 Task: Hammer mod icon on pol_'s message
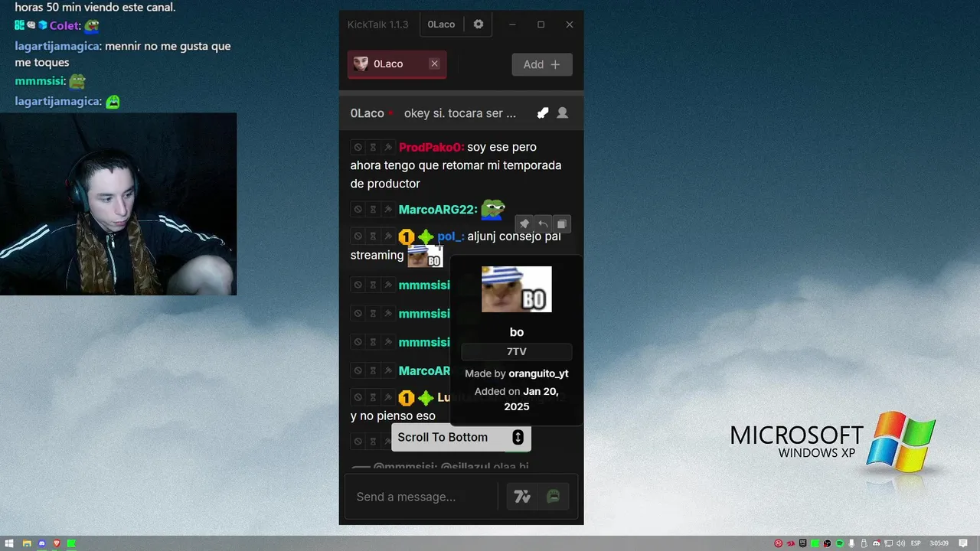coord(388,236)
